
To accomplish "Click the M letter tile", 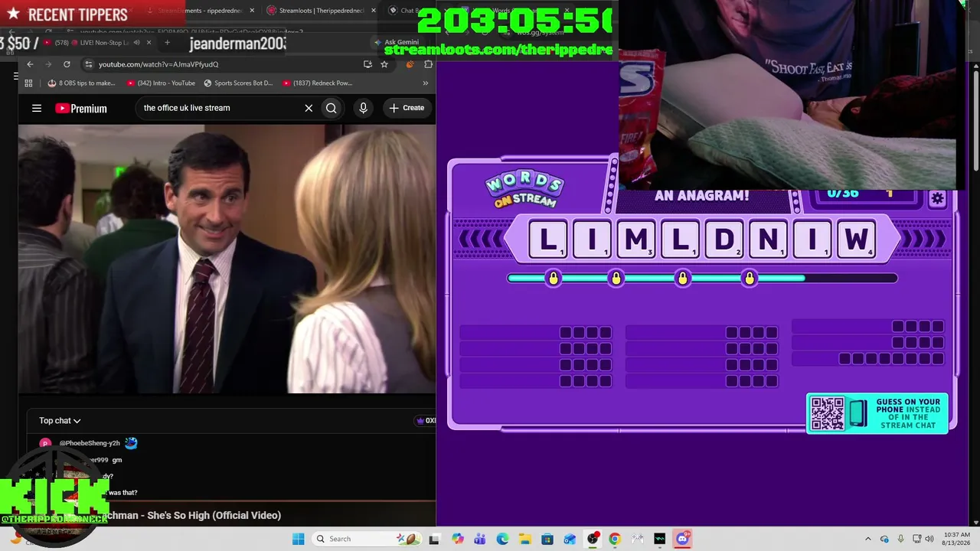I will (636, 240).
